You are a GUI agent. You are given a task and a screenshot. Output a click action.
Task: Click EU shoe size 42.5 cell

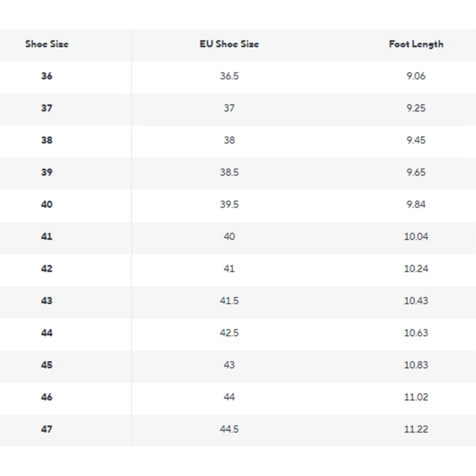229,333
